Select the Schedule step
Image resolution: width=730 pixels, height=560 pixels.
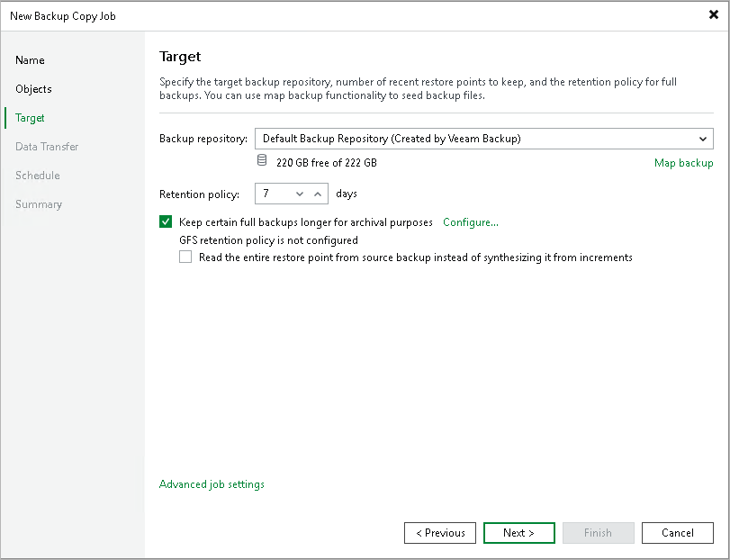37,176
